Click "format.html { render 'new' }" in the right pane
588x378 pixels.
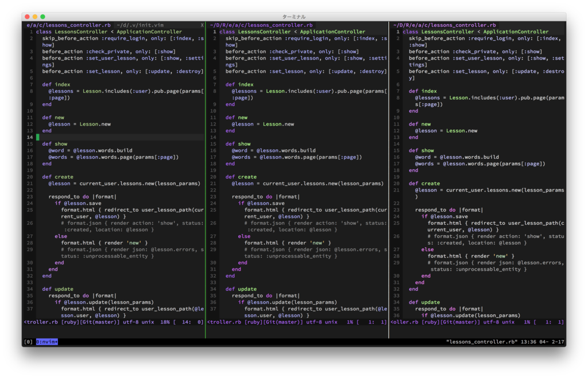point(471,256)
